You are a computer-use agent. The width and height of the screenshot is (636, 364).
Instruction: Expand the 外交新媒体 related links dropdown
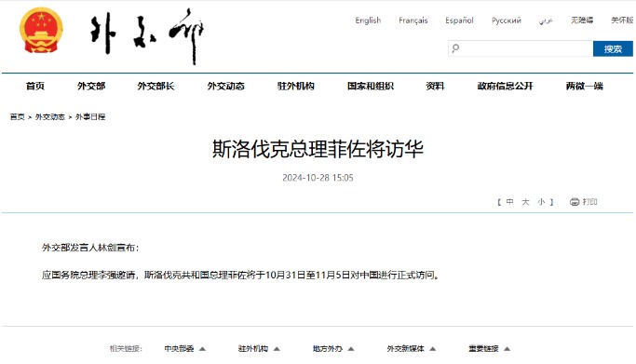[412, 348]
